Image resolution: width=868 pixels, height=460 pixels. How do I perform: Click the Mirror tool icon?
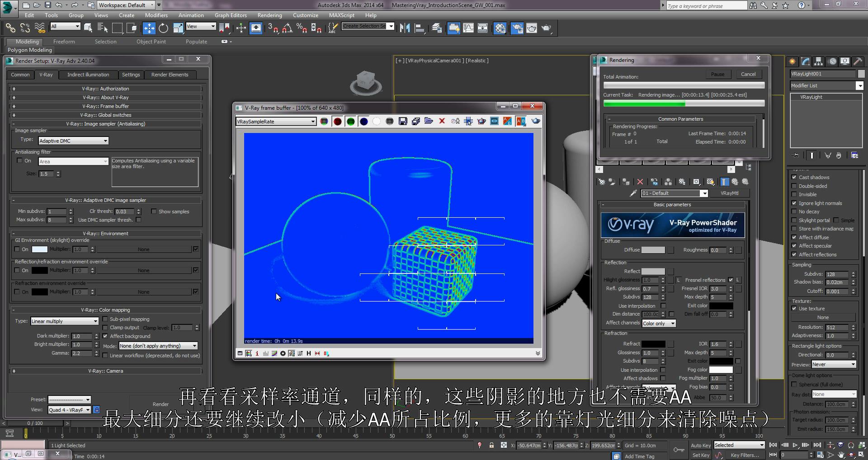(405, 28)
